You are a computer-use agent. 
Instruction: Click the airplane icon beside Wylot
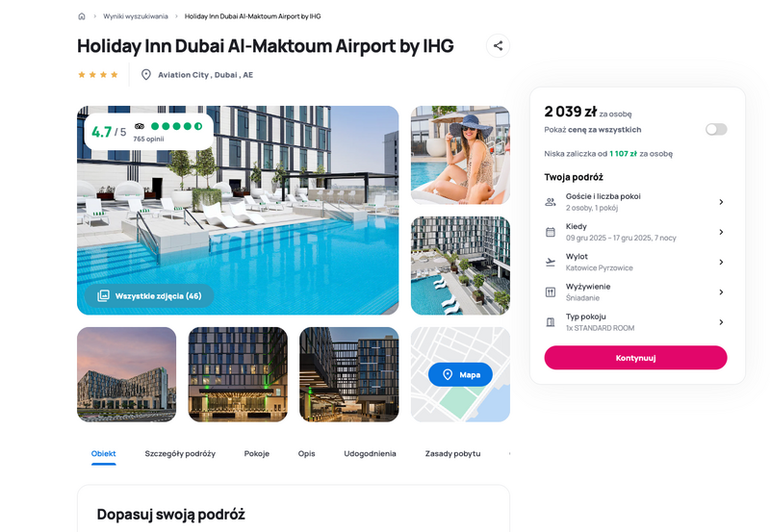[x=551, y=262]
